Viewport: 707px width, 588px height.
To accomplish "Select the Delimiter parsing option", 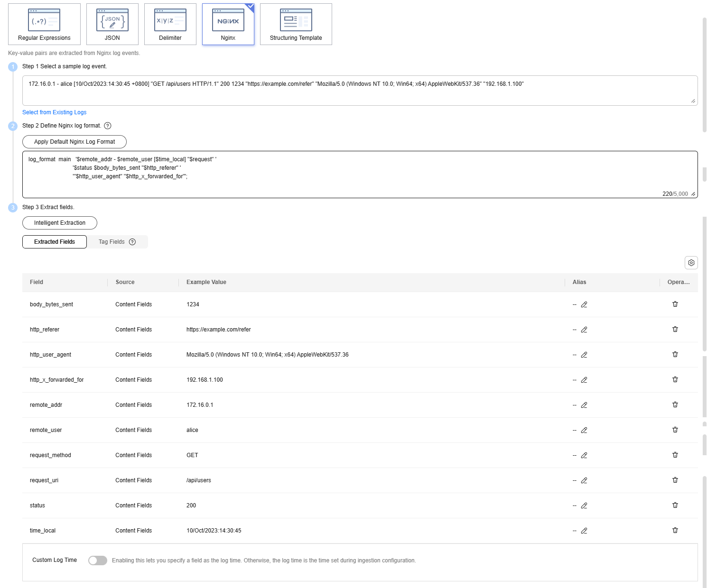I will 170,24.
